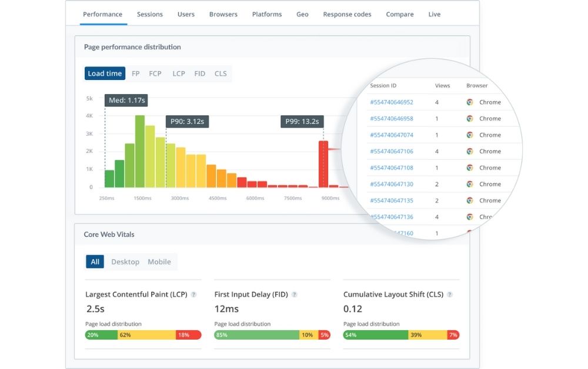
Task: Open the Browsers tab
Action: (223, 14)
